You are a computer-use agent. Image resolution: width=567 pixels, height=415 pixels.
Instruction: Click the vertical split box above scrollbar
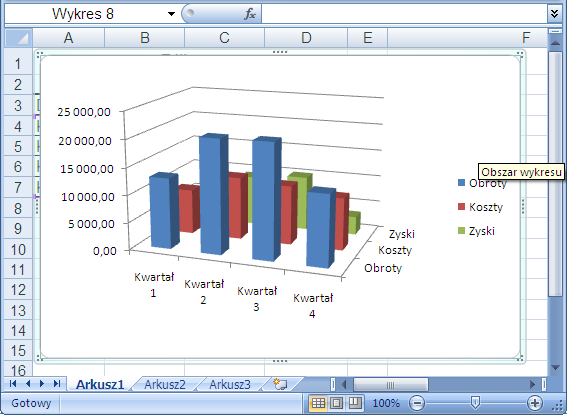(555, 31)
